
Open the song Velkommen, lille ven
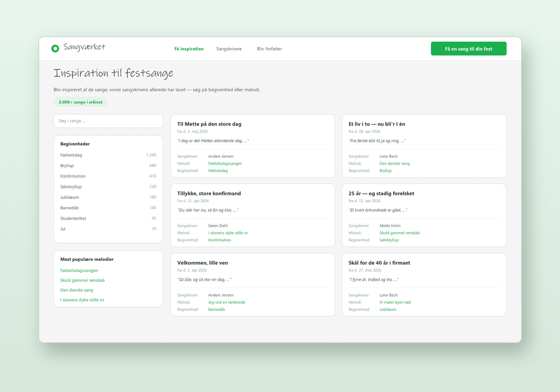coord(203,263)
